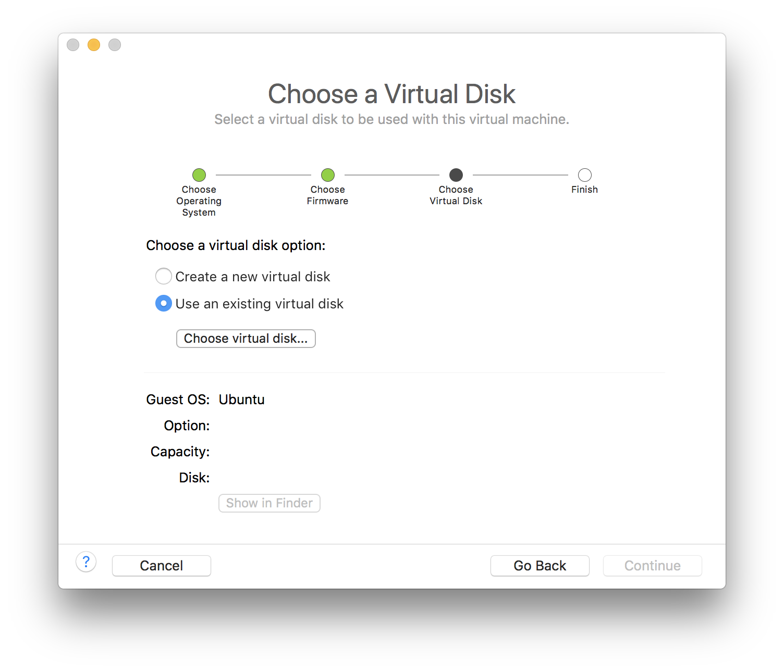Click the gray zoom window button
The height and width of the screenshot is (672, 784).
tap(115, 45)
